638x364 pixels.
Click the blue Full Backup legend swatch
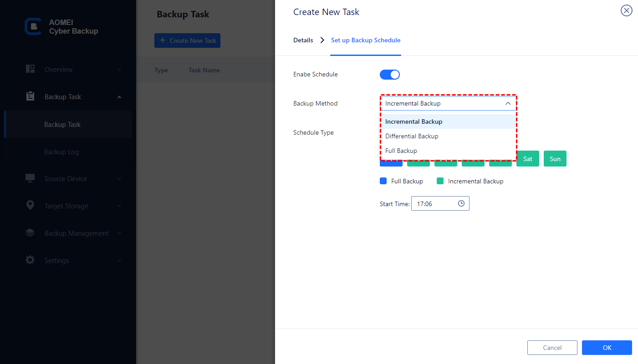(383, 181)
